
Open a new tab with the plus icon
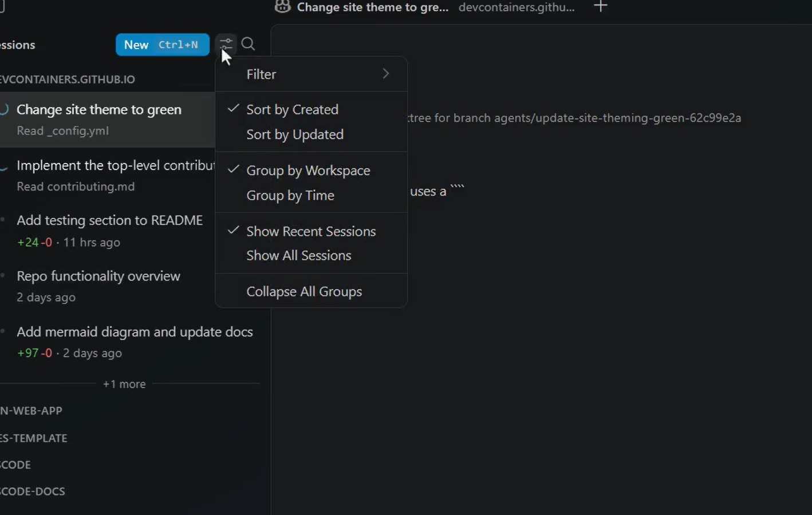[600, 7]
